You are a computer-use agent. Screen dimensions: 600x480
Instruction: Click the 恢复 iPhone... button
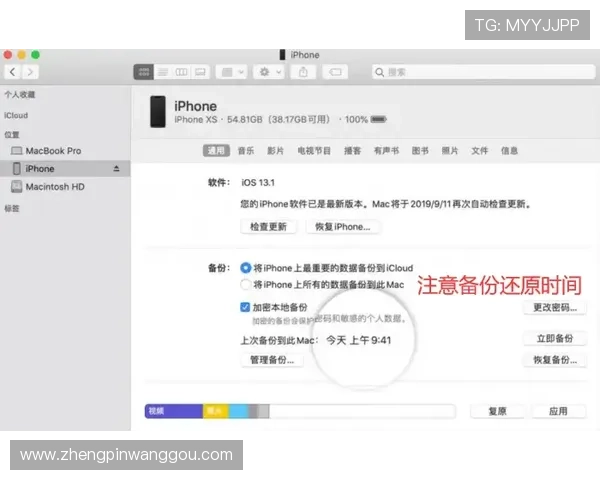343,227
